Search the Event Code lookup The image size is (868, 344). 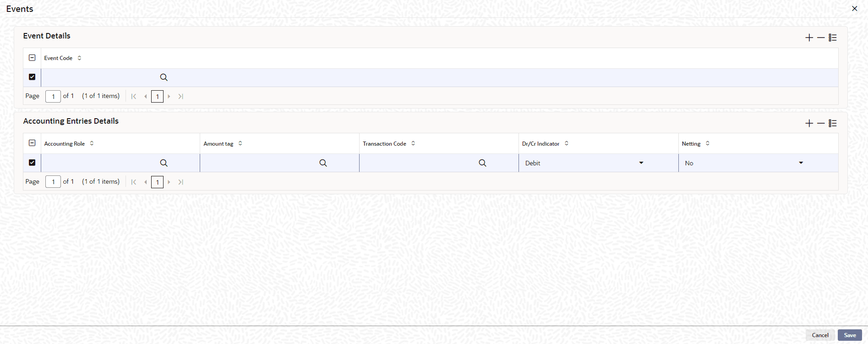(164, 77)
